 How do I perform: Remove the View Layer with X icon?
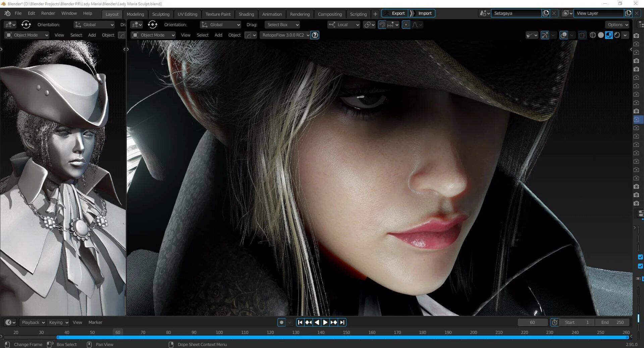pos(637,13)
